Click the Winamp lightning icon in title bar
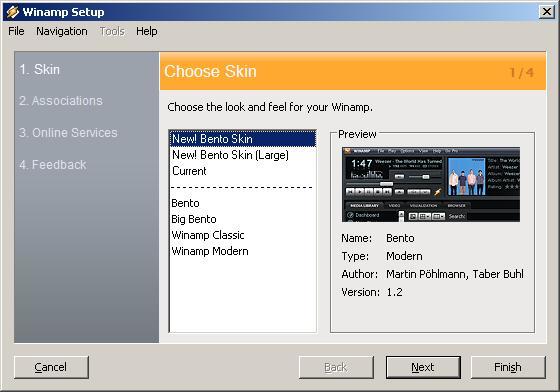 click(x=13, y=12)
